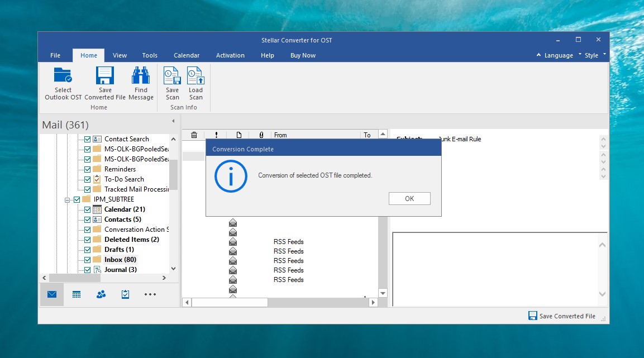The width and height of the screenshot is (644, 358).
Task: Click the Save Converted File status bar text
Action: point(567,316)
